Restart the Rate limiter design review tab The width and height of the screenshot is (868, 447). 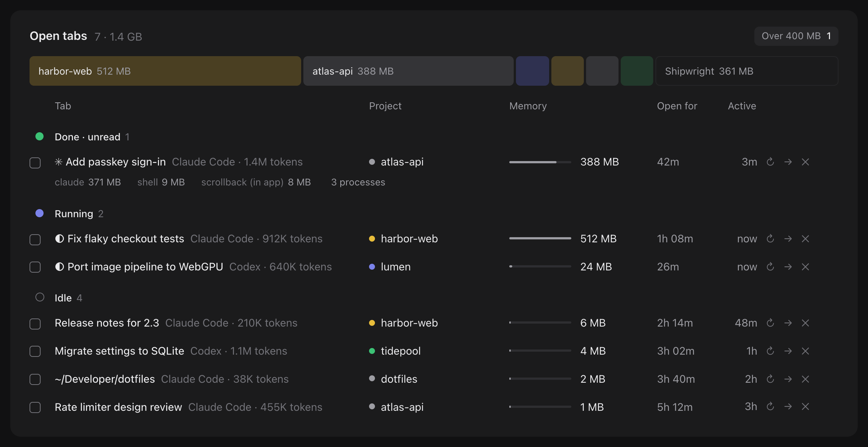pos(770,406)
